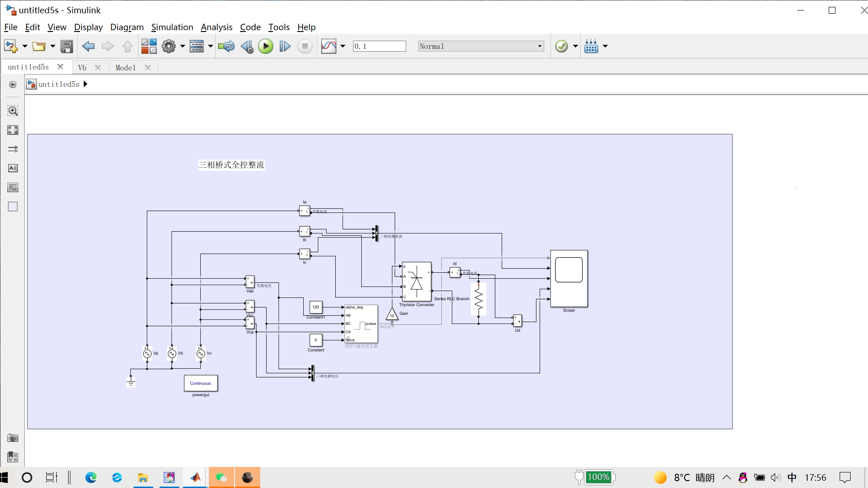
Task: Expand the Data Inspector dropdown arrow
Action: (343, 46)
